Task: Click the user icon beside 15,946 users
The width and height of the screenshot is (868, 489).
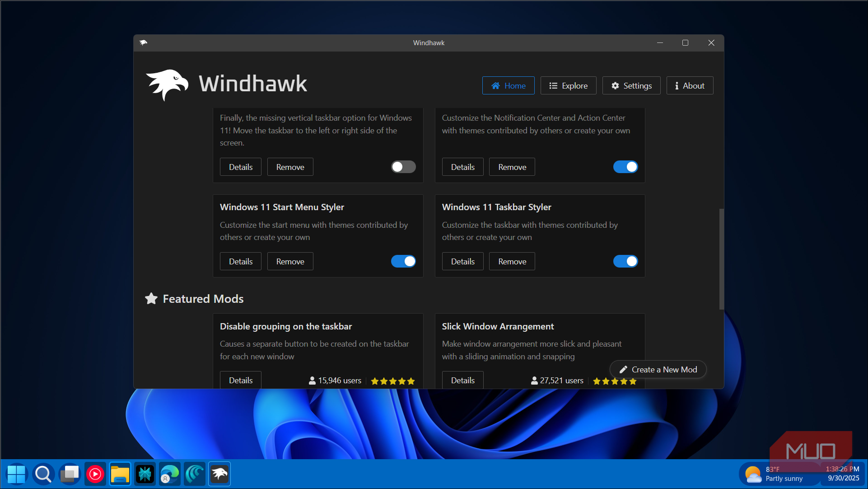Action: pyautogui.click(x=312, y=381)
